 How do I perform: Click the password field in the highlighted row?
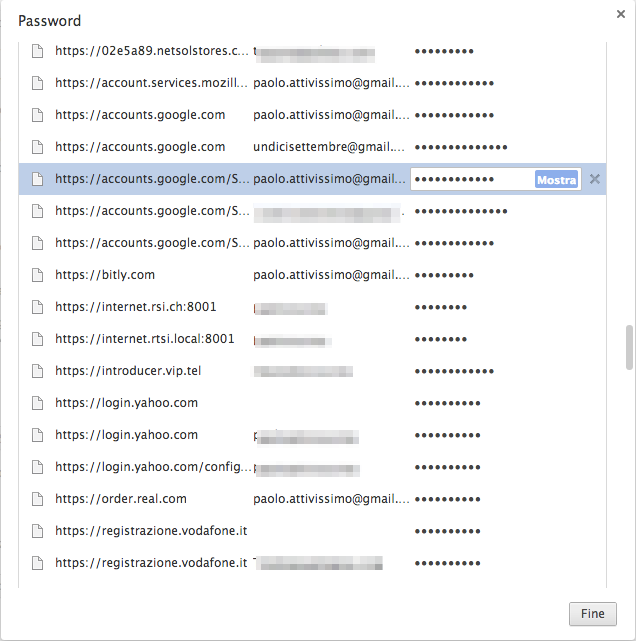[470, 180]
